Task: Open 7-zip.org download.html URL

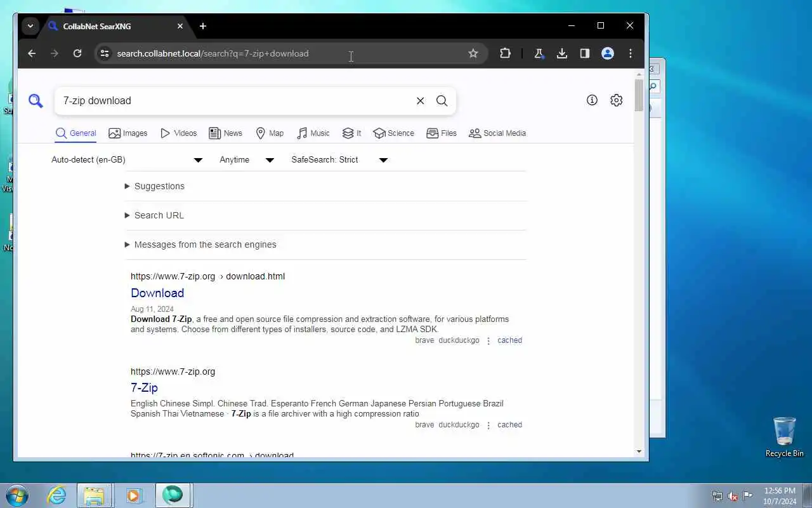Action: point(207,276)
